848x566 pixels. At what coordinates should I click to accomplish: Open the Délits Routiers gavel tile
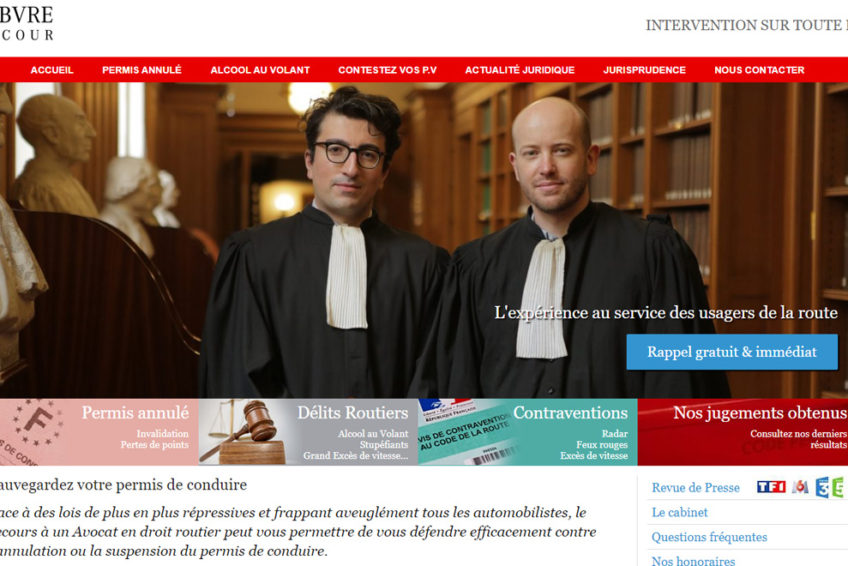click(308, 432)
